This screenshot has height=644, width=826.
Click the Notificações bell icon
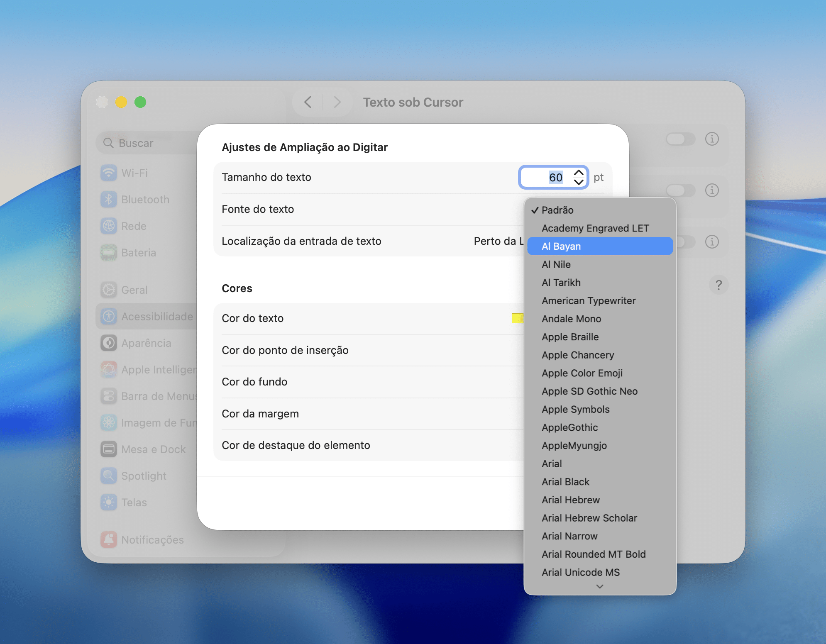[109, 540]
